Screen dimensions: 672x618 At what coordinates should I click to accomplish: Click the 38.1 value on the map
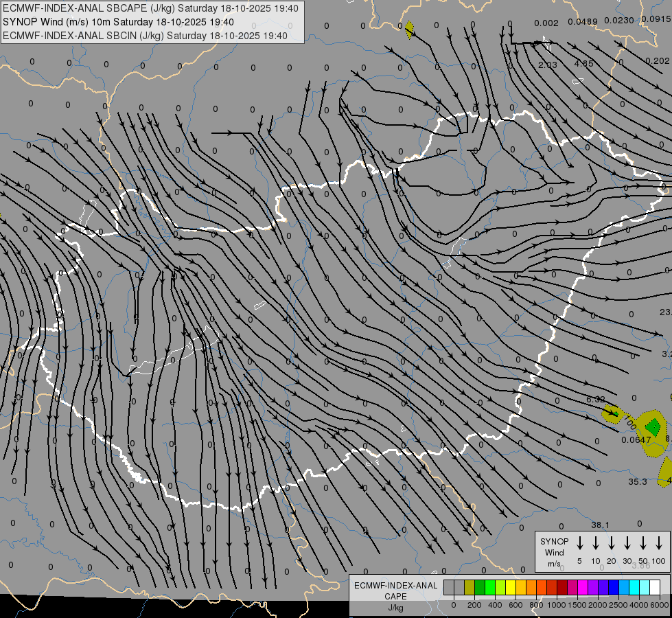coord(600,525)
